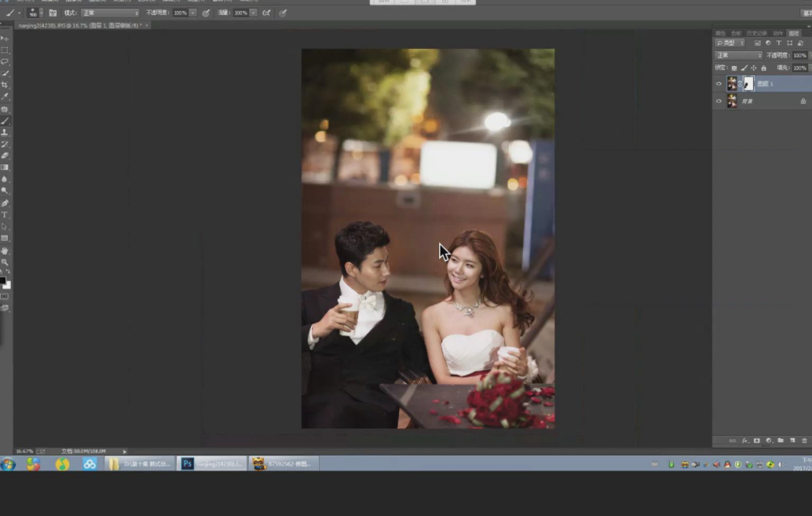Delete layer using trash icon
This screenshot has height=516, width=812.
pos(803,441)
